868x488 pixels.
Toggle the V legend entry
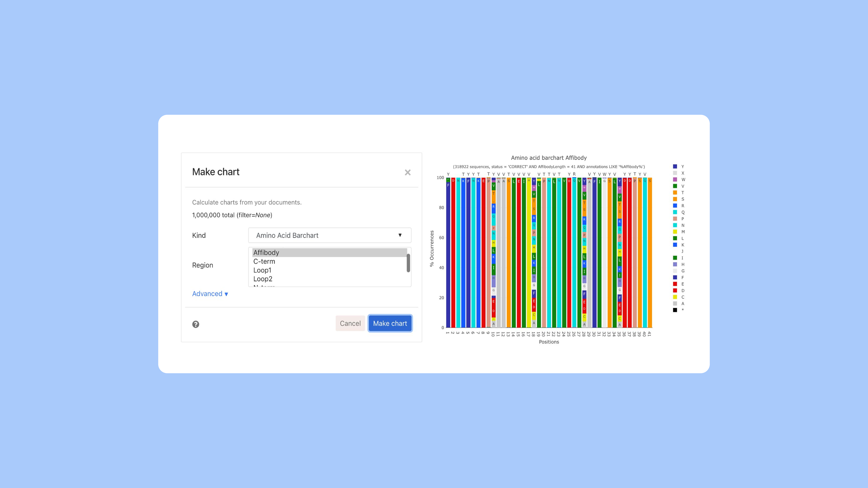(x=679, y=186)
